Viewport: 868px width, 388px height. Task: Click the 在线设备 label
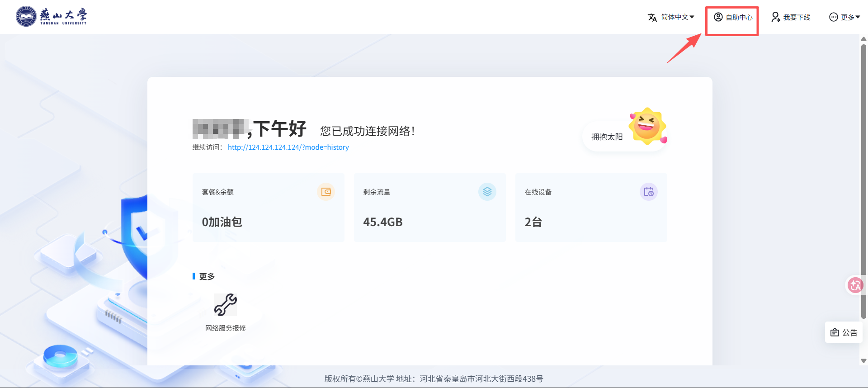tap(538, 192)
